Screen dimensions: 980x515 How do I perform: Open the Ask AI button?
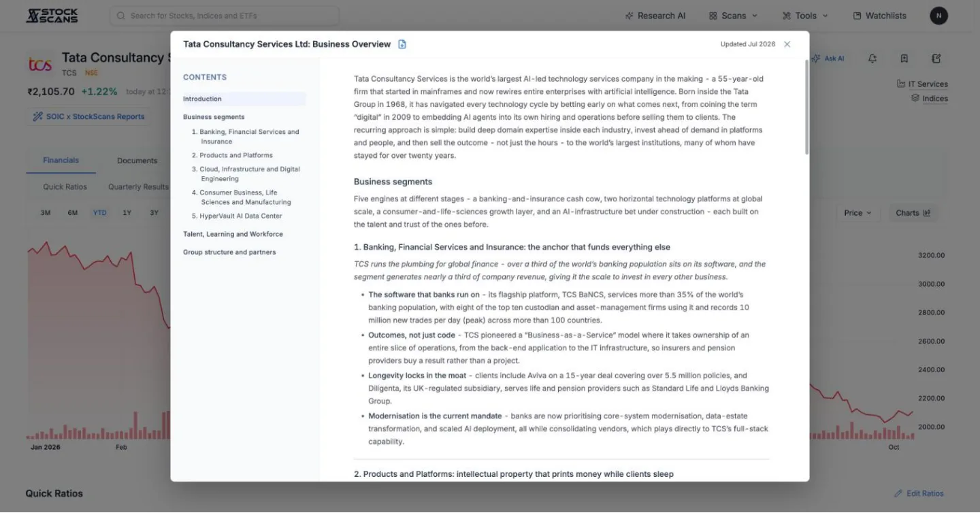tap(828, 59)
